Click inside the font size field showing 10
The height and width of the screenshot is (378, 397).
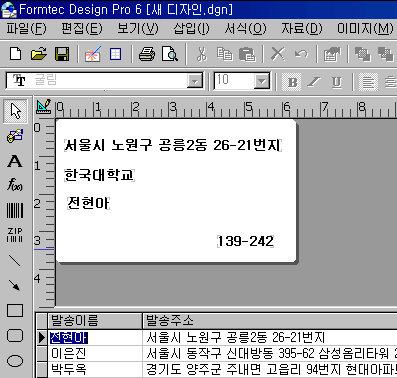click(234, 80)
